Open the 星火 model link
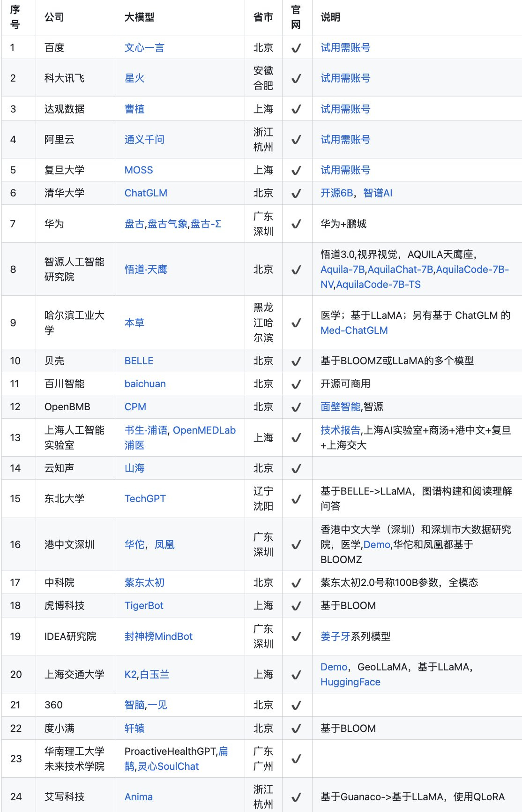 134,78
